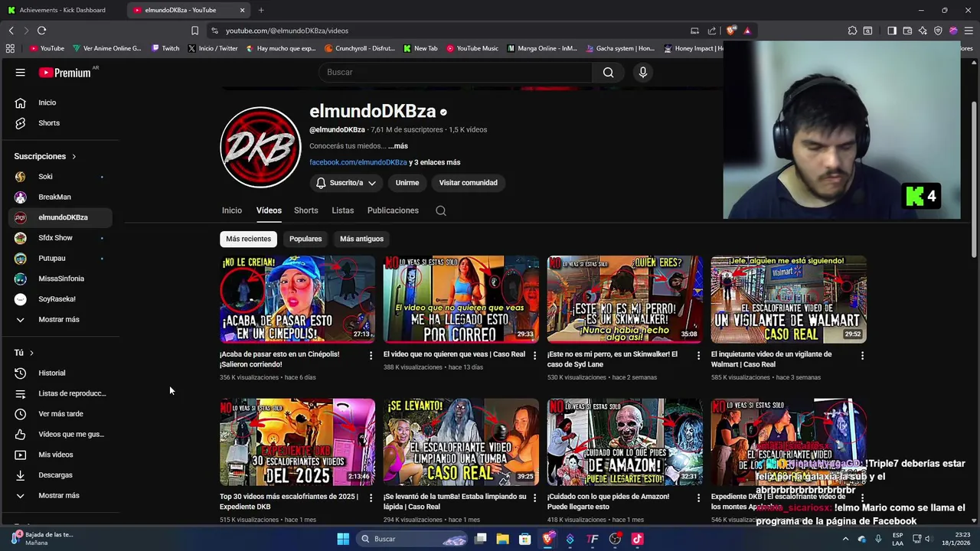980x551 pixels.
Task: Open facebook.com/elmundoDKBza link
Action: click(358, 162)
